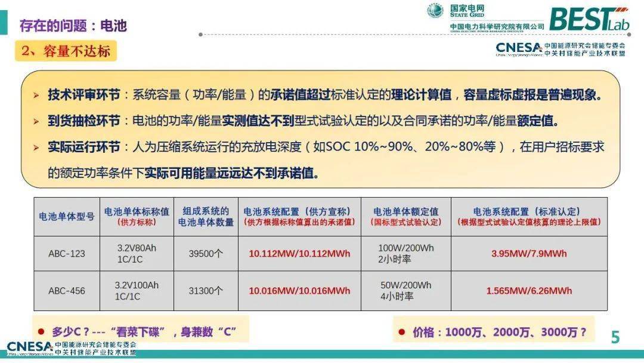The width and height of the screenshot is (644, 363).
Task: Click the arrow bullet before 技术评审环节
Action: 37,96
